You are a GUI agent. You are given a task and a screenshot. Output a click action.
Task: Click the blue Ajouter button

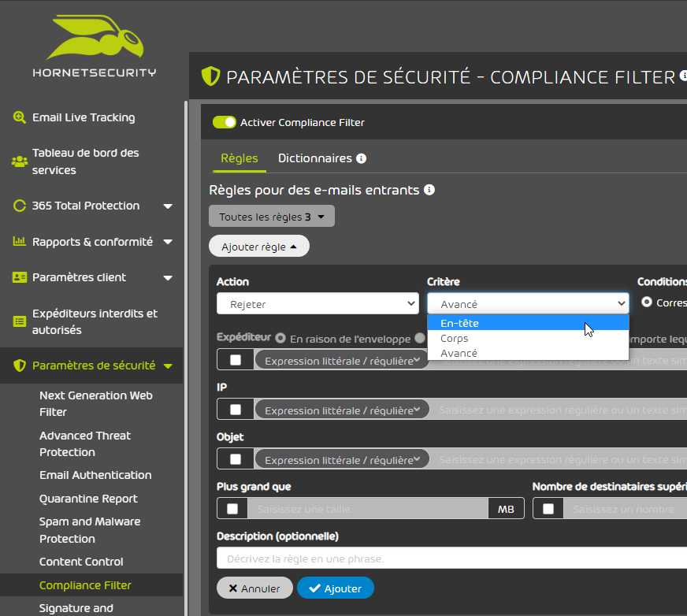point(336,588)
